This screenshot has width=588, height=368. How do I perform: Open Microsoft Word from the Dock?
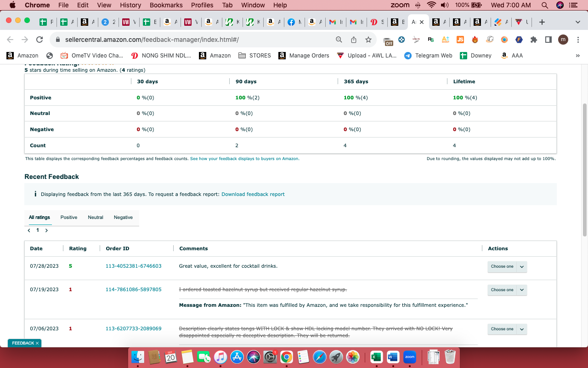pyautogui.click(x=393, y=356)
